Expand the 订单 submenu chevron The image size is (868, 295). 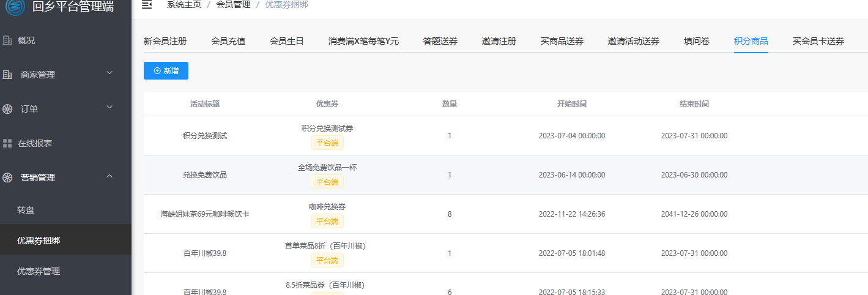(x=109, y=107)
